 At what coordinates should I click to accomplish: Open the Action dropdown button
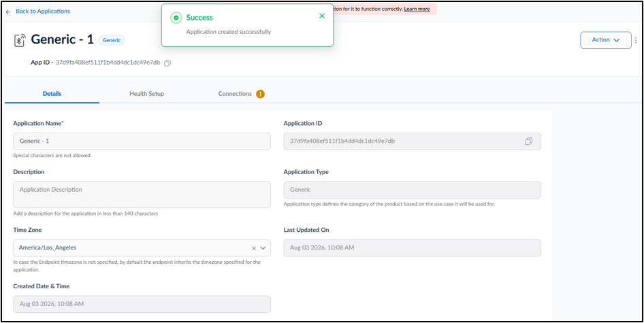point(605,40)
